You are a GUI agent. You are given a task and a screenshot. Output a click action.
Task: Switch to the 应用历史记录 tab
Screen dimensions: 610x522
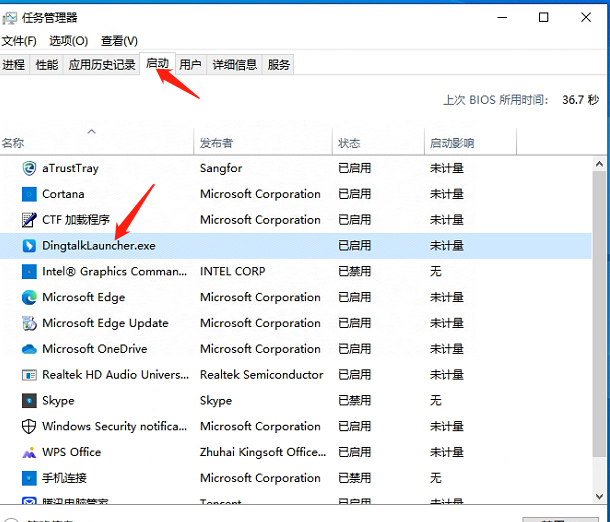[102, 65]
